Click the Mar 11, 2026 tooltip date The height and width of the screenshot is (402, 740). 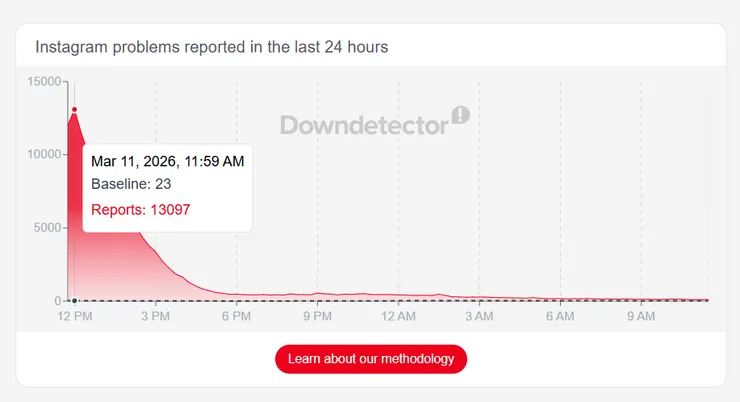click(x=167, y=160)
